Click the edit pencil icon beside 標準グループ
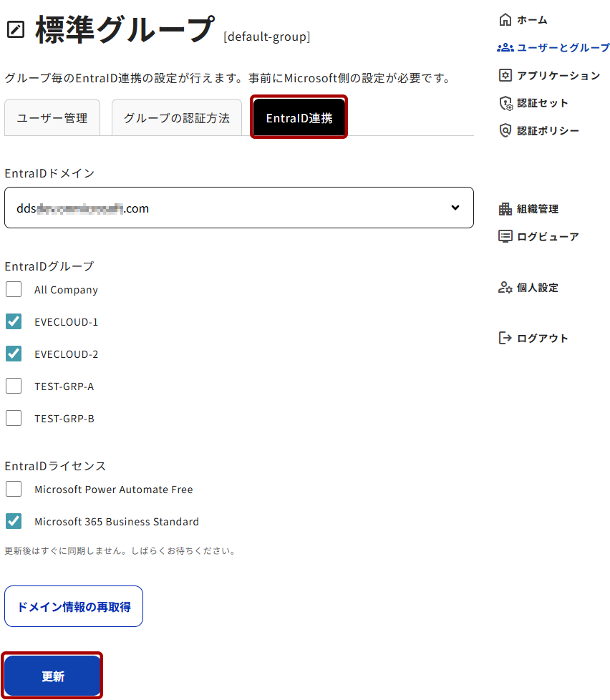610x700 pixels. point(15,29)
